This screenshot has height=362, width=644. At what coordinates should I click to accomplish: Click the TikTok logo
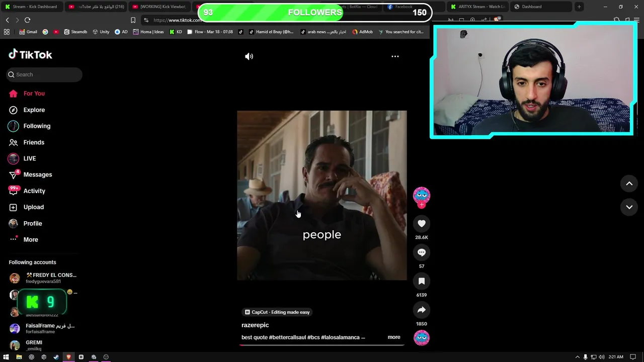coord(30,54)
